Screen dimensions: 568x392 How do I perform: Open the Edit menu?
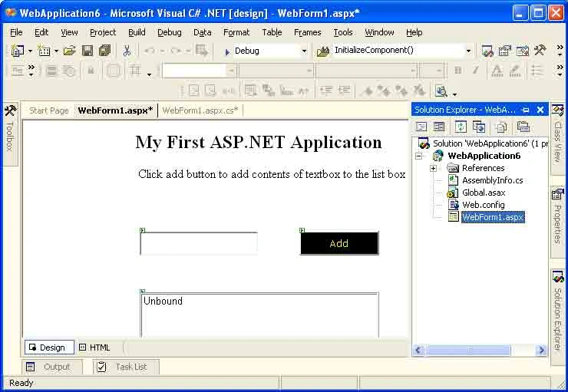[x=41, y=32]
